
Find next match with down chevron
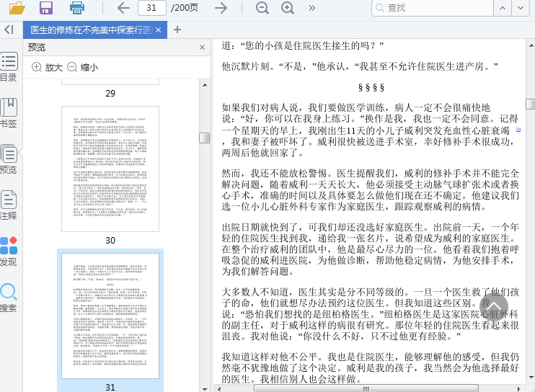[521, 8]
